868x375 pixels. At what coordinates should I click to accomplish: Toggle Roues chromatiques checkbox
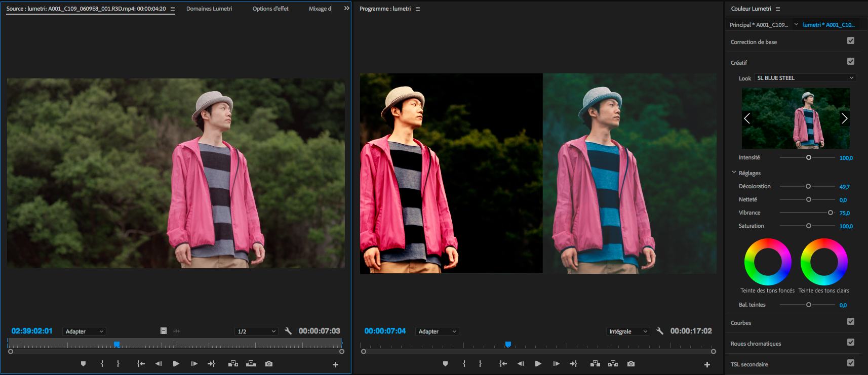coord(851,343)
